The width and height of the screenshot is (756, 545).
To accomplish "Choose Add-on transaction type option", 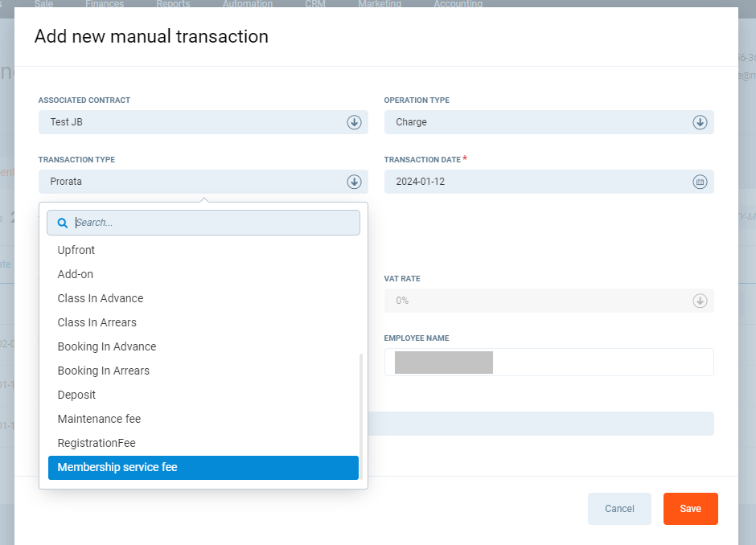I will tap(76, 274).
